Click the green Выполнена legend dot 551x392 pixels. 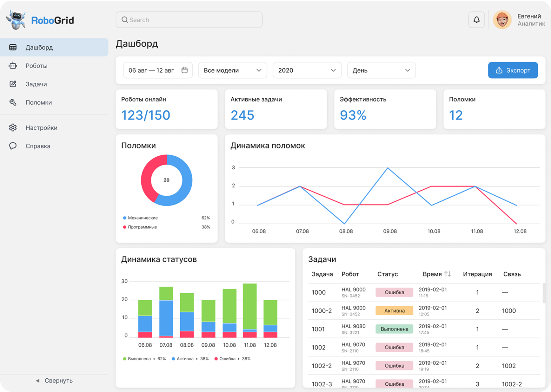tap(124, 359)
